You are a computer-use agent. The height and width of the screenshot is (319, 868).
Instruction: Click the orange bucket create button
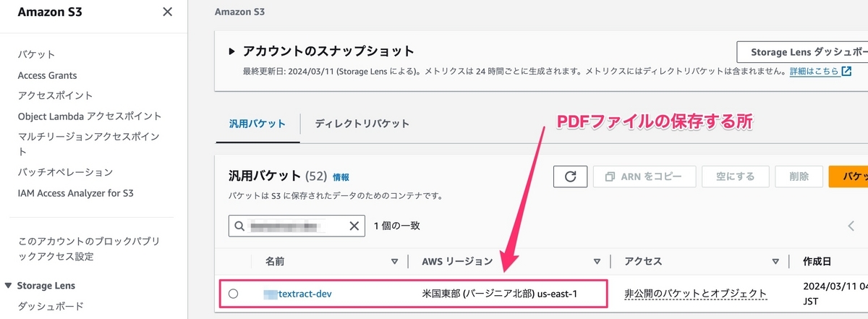pos(848,176)
